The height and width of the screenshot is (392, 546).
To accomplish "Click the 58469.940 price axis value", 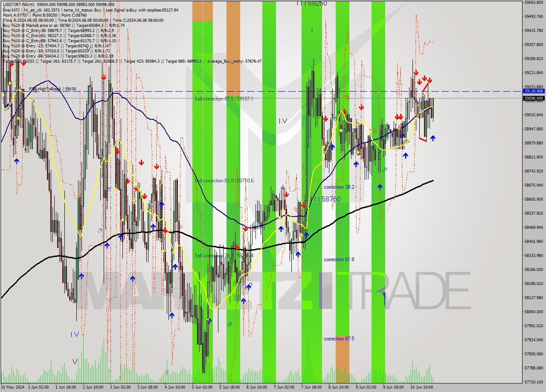I will (534, 227).
